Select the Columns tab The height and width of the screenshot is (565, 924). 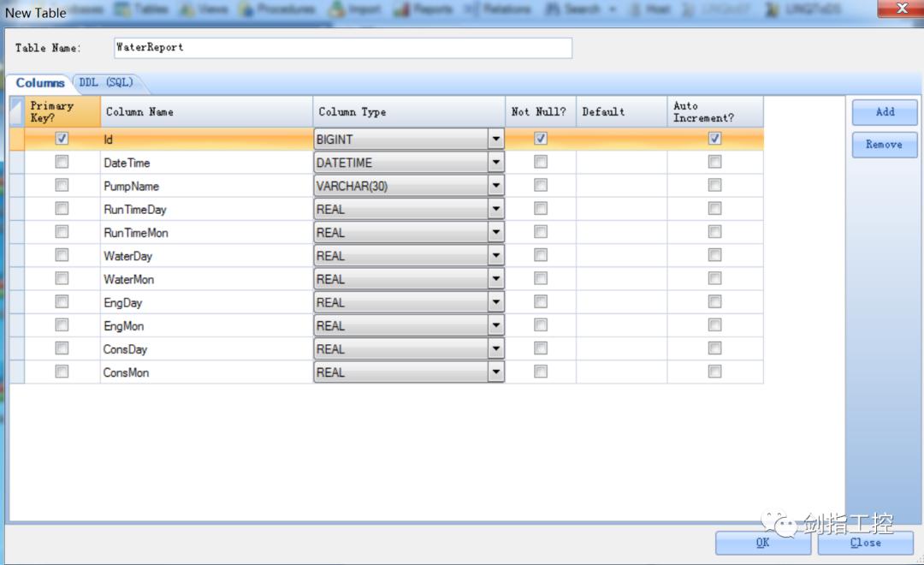click(39, 83)
